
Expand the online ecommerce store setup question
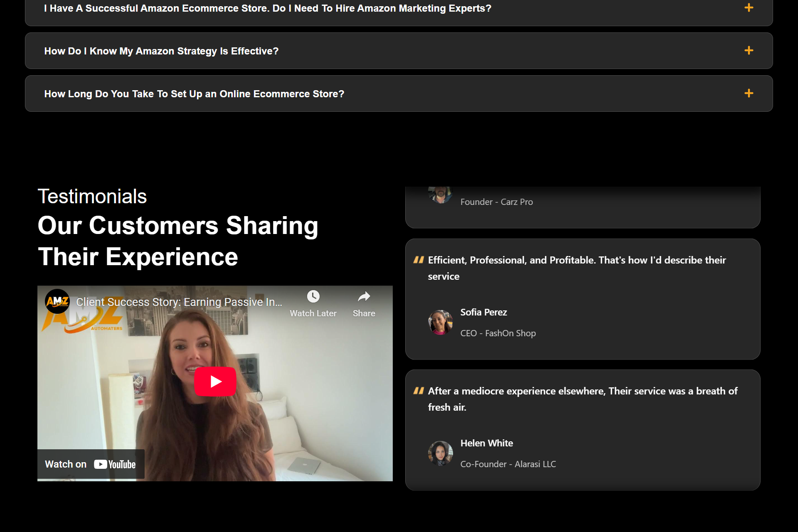194,94
